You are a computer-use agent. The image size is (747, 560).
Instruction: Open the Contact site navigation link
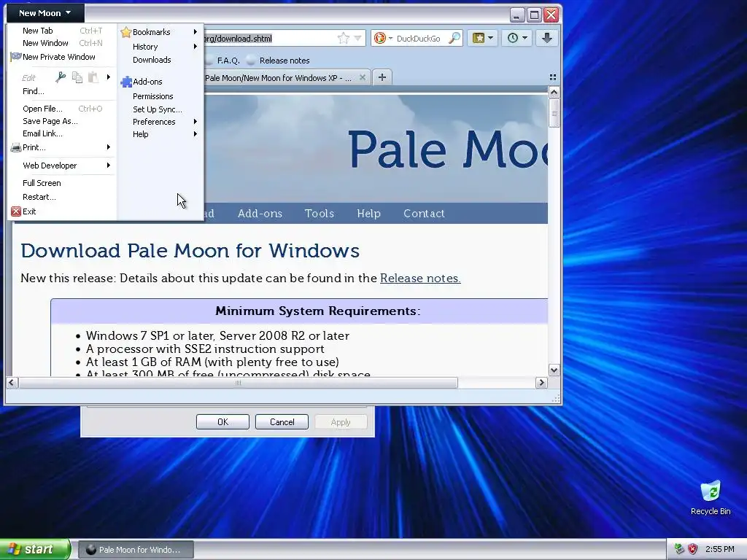tap(424, 214)
